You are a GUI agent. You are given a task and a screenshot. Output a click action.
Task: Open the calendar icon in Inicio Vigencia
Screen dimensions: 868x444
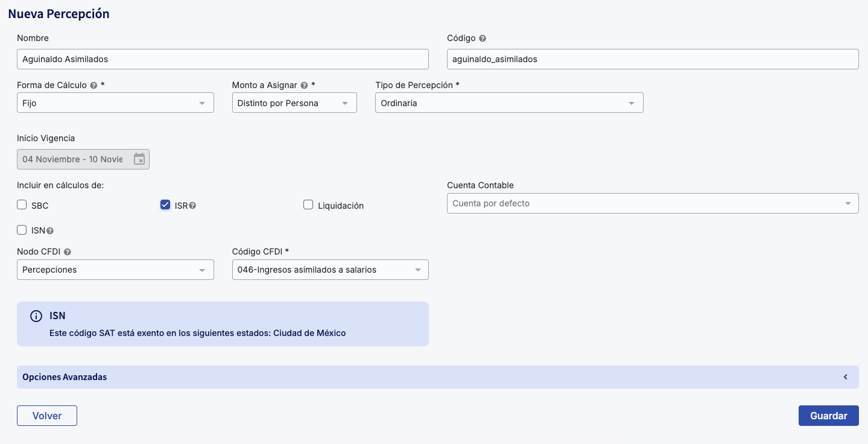coord(139,159)
